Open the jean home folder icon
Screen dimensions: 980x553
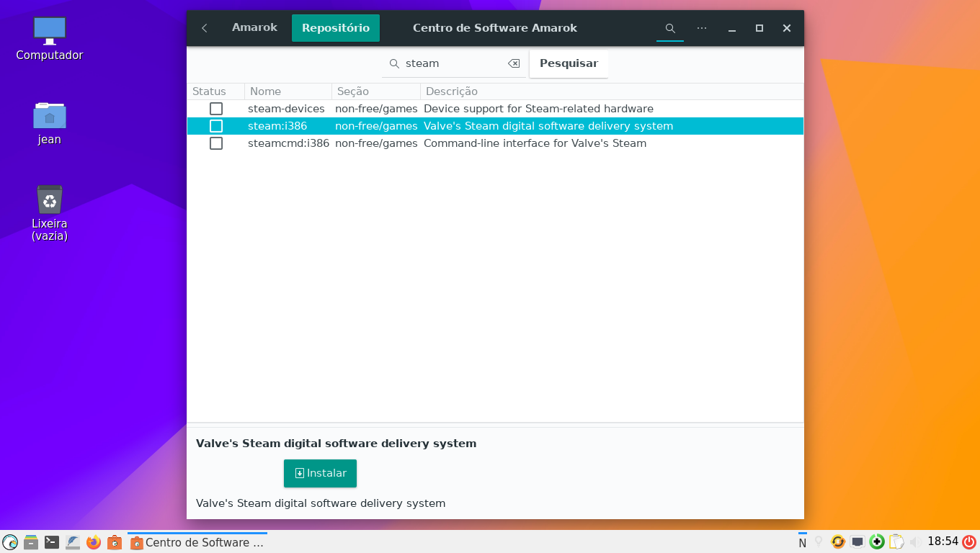pyautogui.click(x=50, y=122)
